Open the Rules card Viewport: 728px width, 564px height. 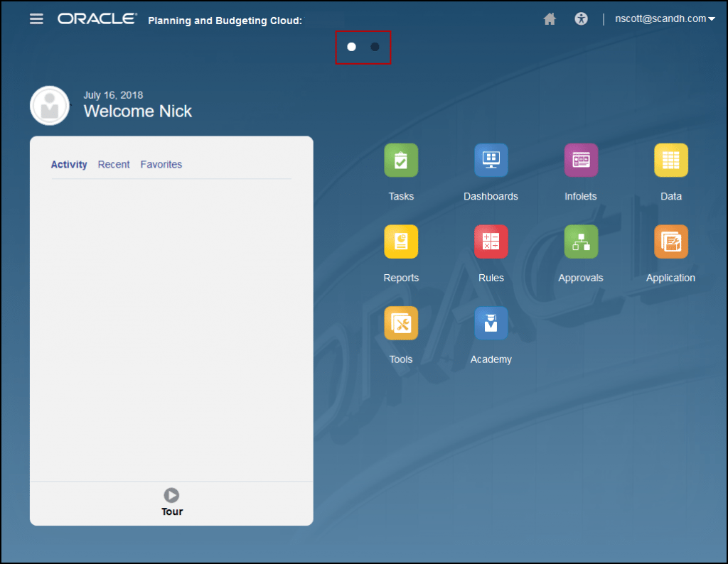(491, 242)
